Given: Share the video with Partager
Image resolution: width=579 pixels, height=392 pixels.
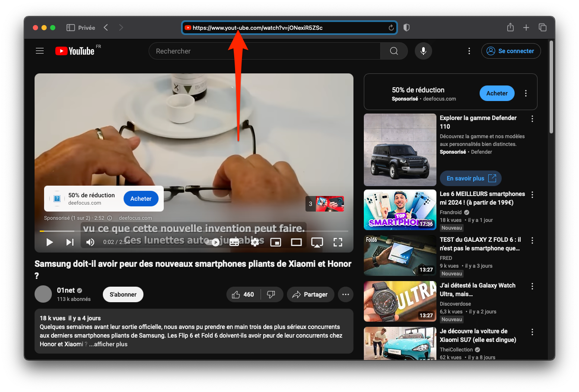Looking at the screenshot, I should pos(310,294).
